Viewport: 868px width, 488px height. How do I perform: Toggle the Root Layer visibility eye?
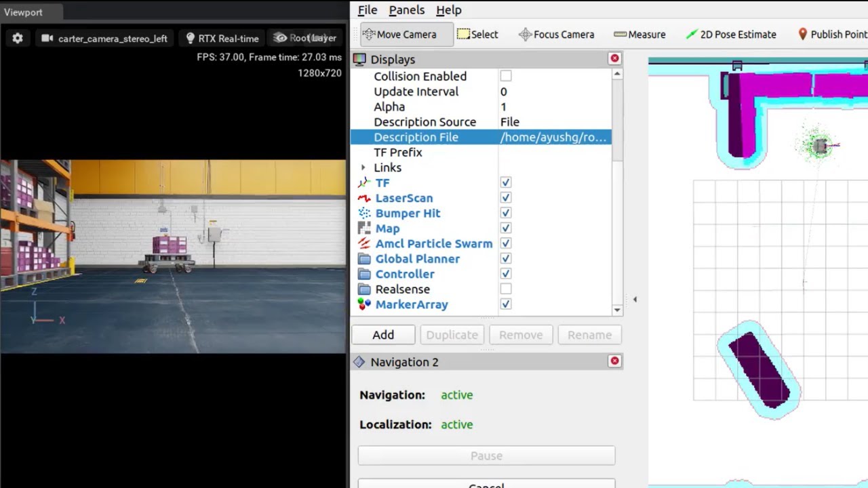[280, 38]
